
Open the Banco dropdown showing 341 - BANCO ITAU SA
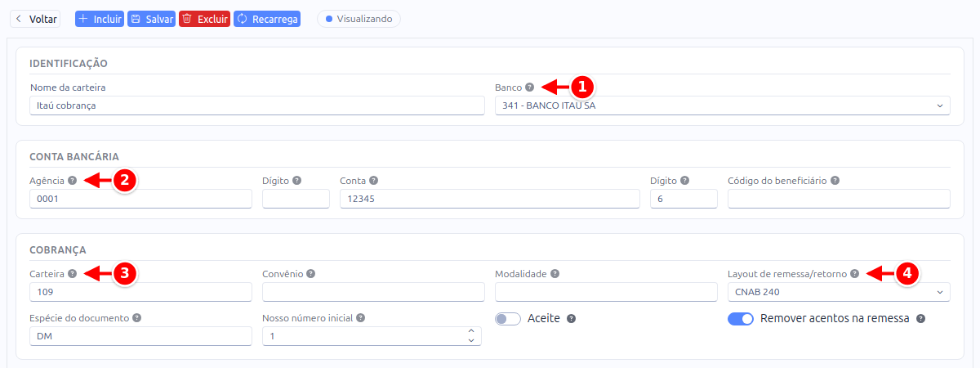723,105
